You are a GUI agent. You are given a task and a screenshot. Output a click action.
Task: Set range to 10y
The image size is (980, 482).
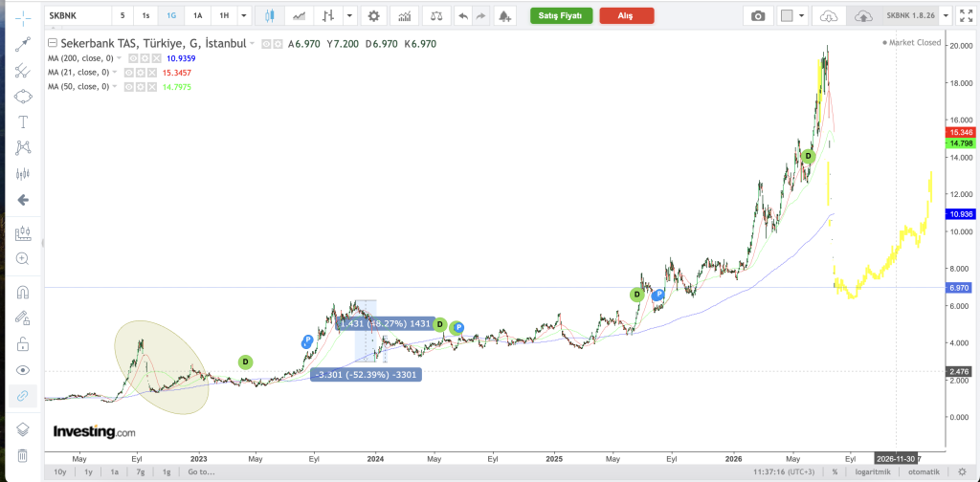(60, 472)
